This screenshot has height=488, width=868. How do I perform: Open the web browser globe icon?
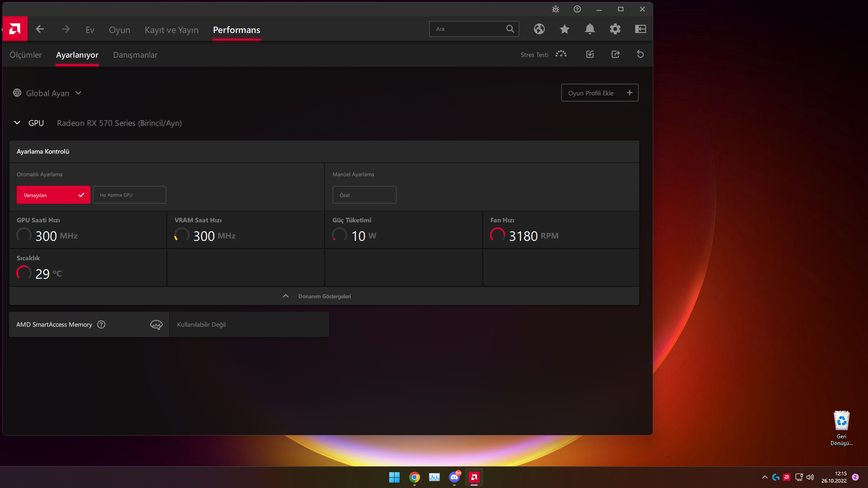coord(539,29)
